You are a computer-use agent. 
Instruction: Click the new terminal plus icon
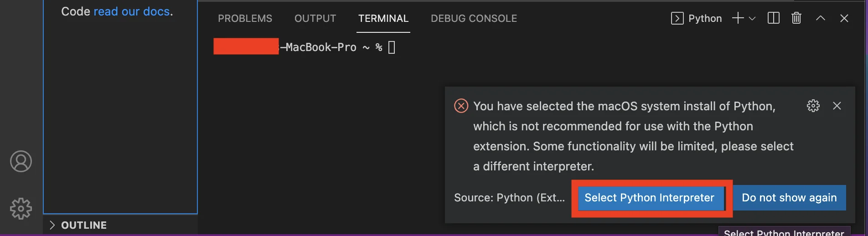point(738,18)
